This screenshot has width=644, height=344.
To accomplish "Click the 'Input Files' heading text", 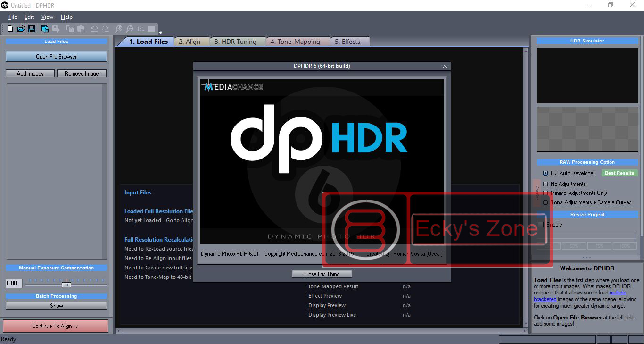I will (138, 193).
